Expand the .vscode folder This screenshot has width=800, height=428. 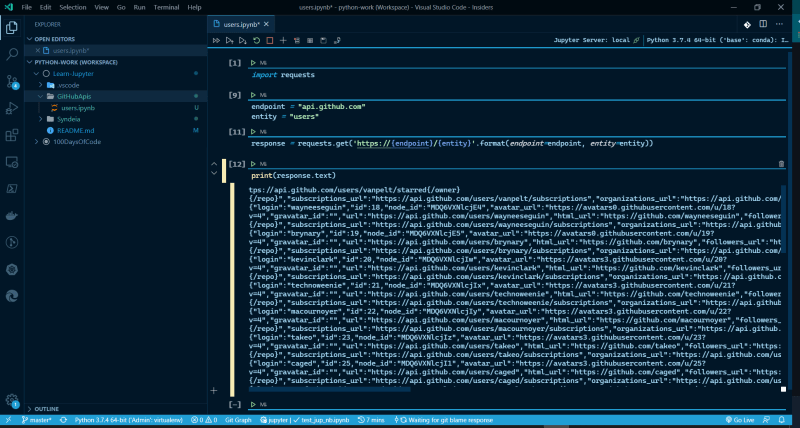(41, 85)
